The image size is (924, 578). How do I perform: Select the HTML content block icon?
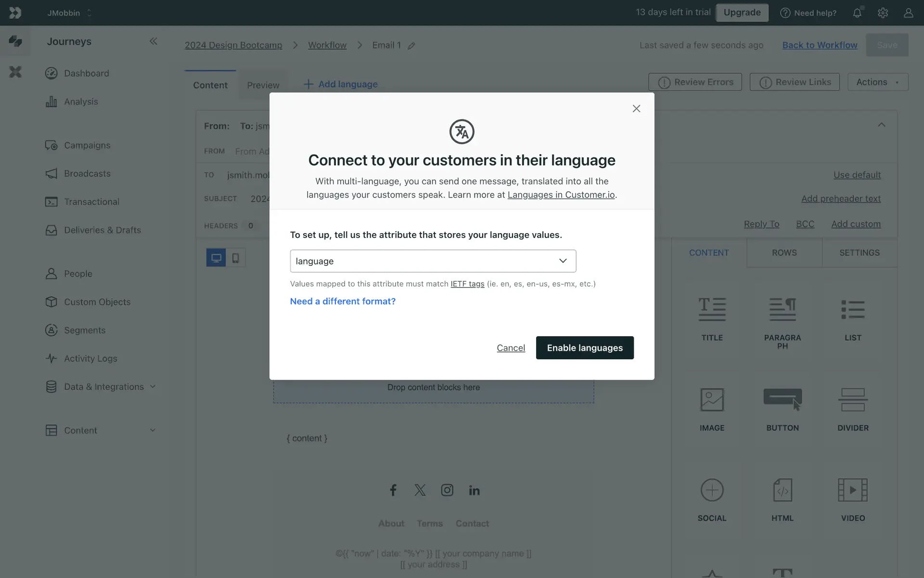click(782, 490)
